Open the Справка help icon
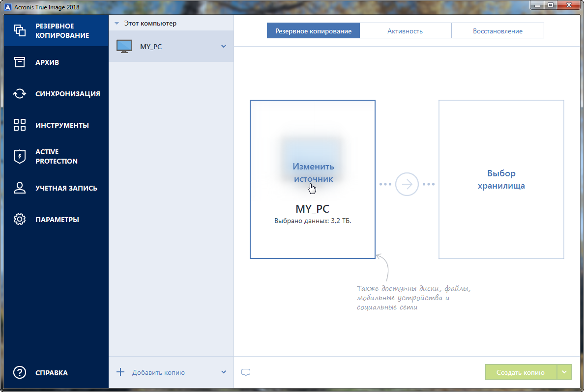The height and width of the screenshot is (392, 584). click(19, 372)
